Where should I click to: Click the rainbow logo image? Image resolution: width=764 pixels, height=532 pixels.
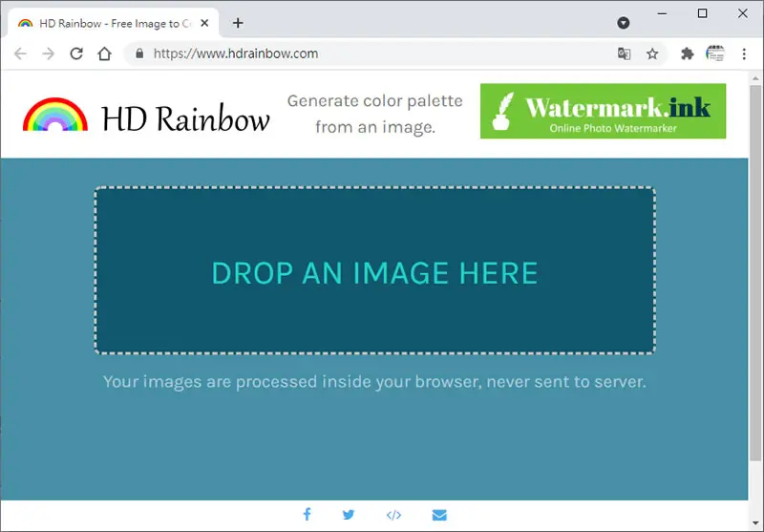point(55,115)
